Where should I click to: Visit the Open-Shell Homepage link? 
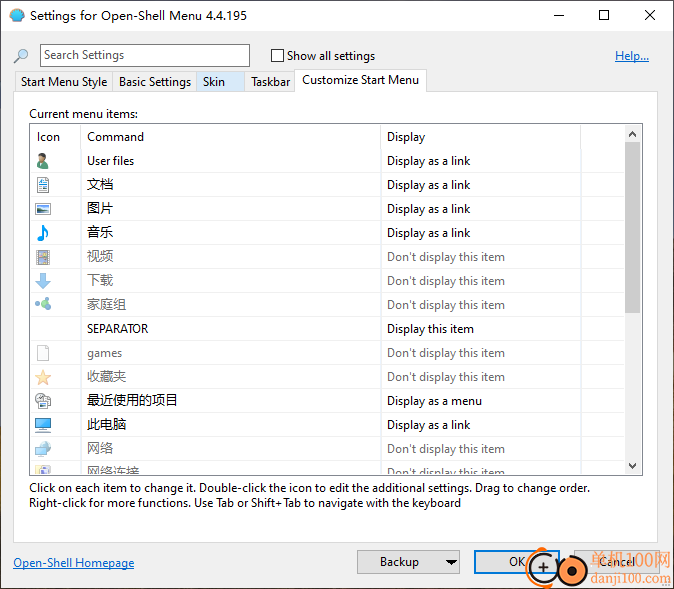(x=74, y=563)
